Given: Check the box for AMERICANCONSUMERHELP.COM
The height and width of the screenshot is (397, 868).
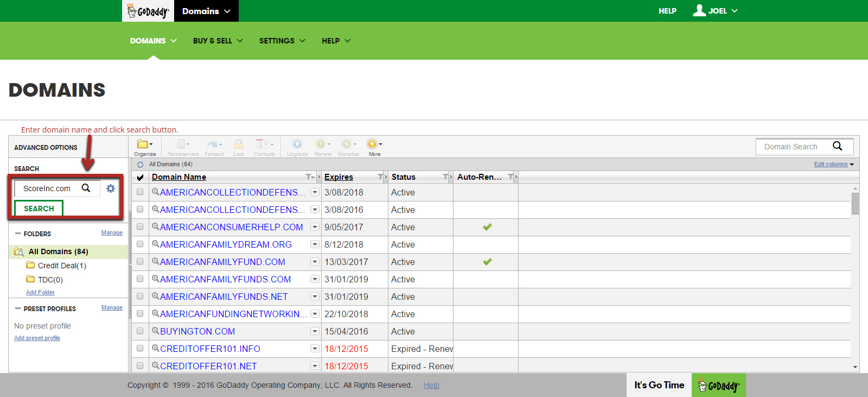Looking at the screenshot, I should [x=140, y=227].
